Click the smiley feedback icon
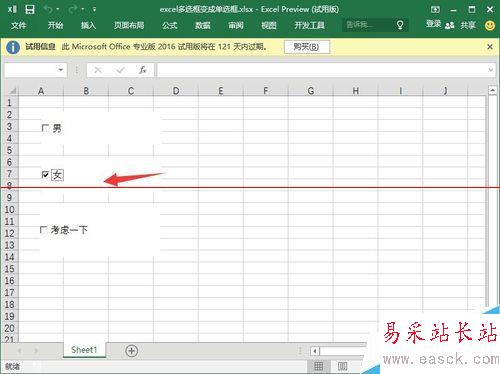 coord(490,25)
